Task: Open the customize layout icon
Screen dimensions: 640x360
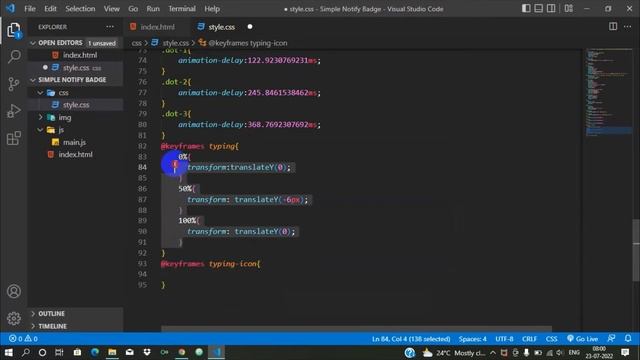Action: click(x=569, y=9)
